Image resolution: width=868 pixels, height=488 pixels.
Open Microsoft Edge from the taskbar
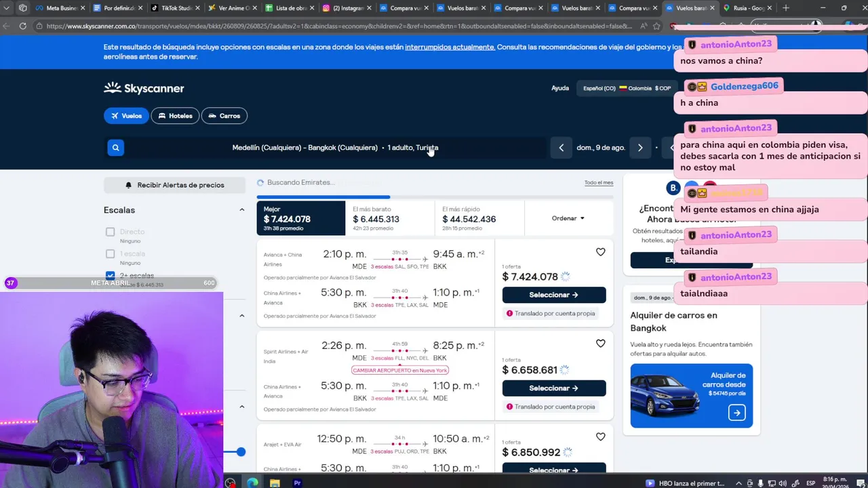(252, 483)
